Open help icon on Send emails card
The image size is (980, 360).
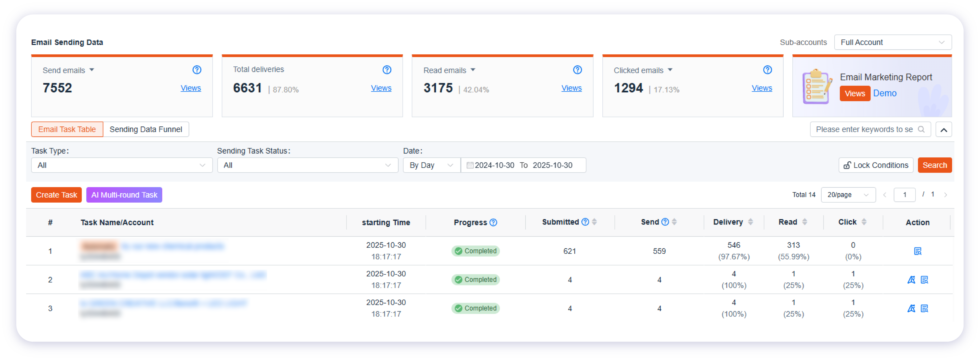coord(197,70)
